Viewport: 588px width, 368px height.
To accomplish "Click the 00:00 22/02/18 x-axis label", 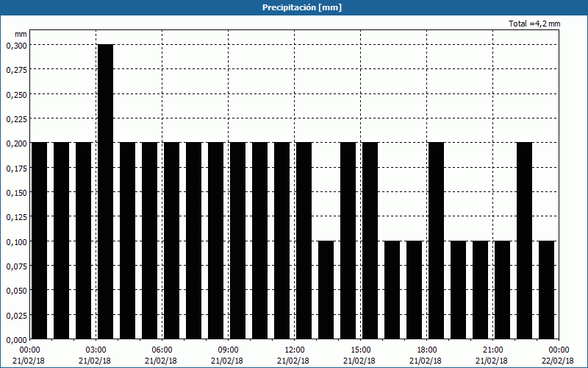I will 559,355.
